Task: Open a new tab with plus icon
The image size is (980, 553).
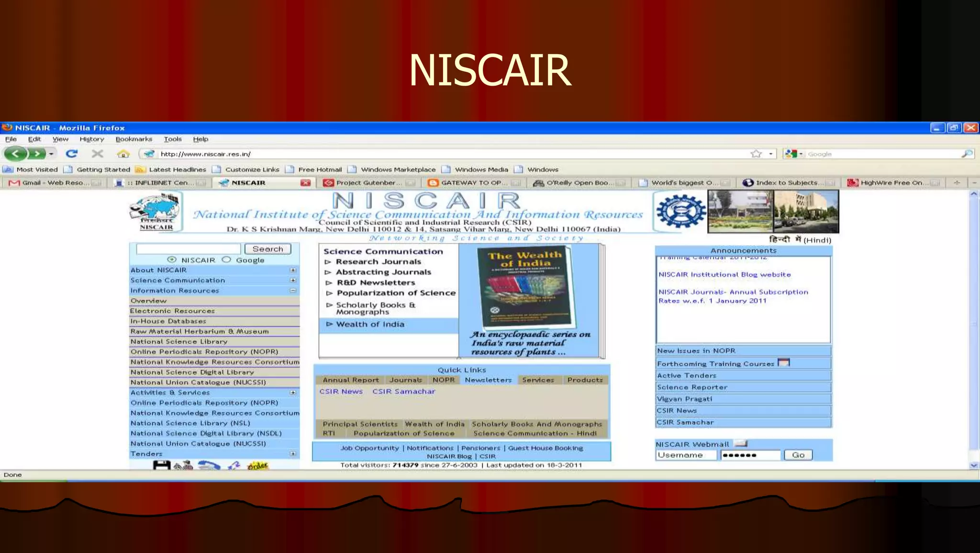Action: [x=957, y=182]
